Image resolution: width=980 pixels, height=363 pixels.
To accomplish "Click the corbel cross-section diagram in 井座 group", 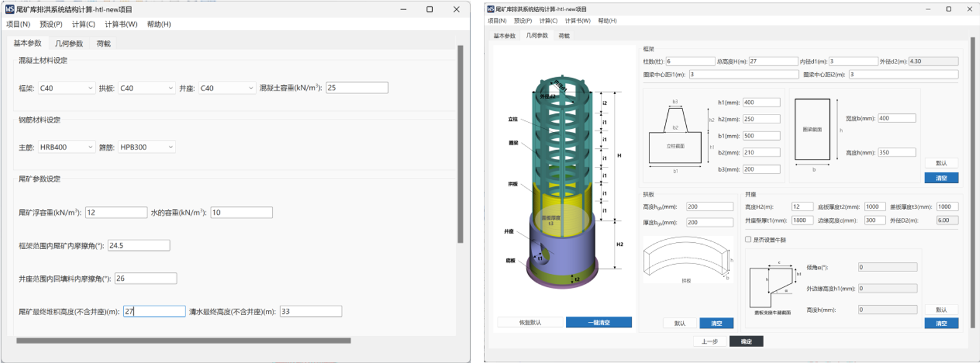I will pyautogui.click(x=773, y=286).
